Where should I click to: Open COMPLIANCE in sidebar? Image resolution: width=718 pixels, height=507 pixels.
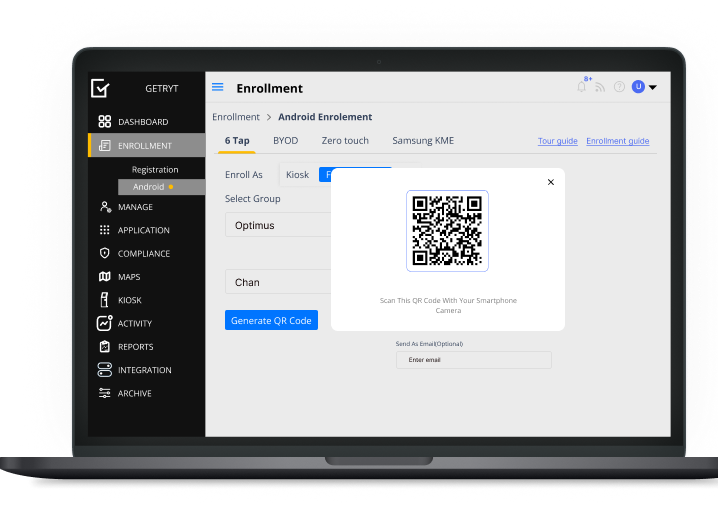(x=144, y=254)
